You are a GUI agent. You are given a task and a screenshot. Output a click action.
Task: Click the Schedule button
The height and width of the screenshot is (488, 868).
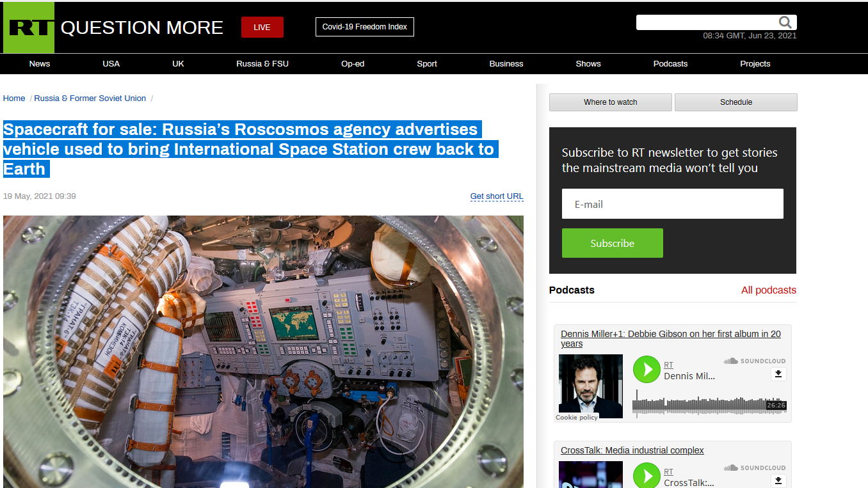736,102
